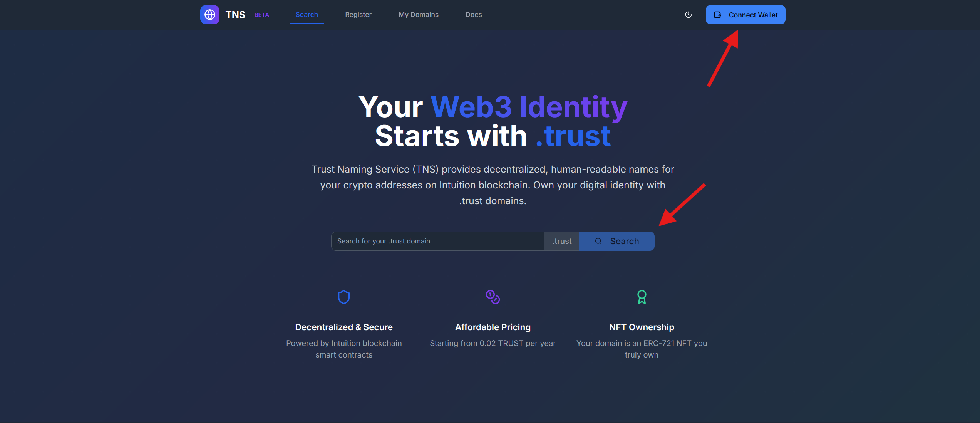Click the .trust suffix label
Viewport: 980px width, 423px height.
(562, 241)
